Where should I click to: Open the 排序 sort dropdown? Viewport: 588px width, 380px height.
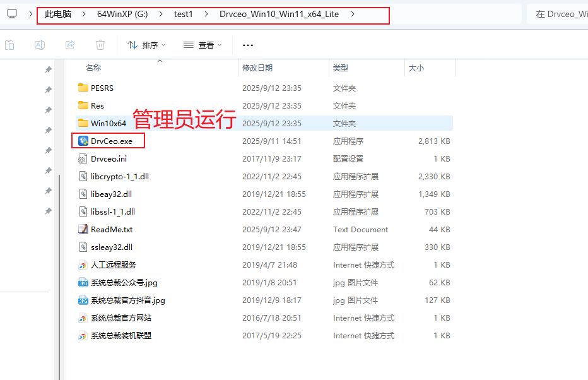coord(146,45)
